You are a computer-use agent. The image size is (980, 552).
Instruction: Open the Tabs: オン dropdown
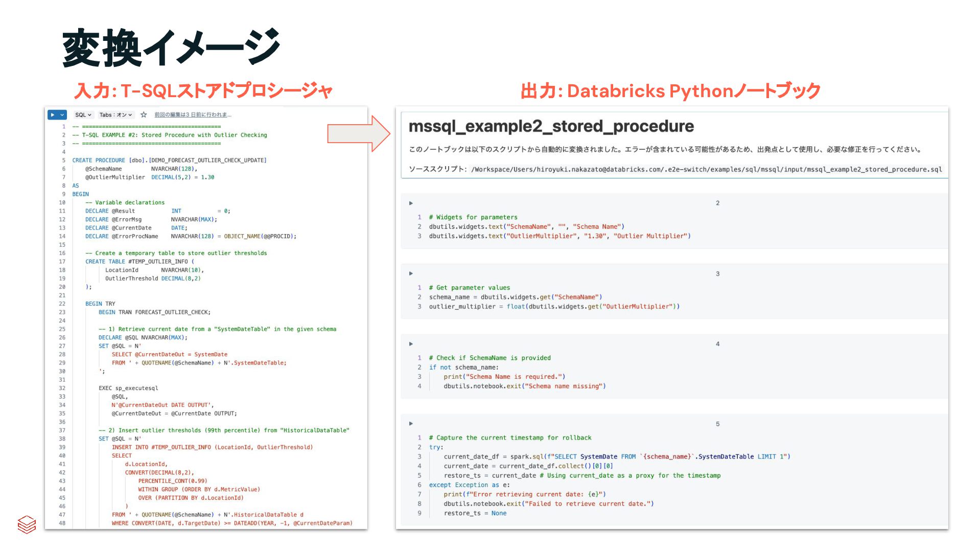pyautogui.click(x=116, y=115)
